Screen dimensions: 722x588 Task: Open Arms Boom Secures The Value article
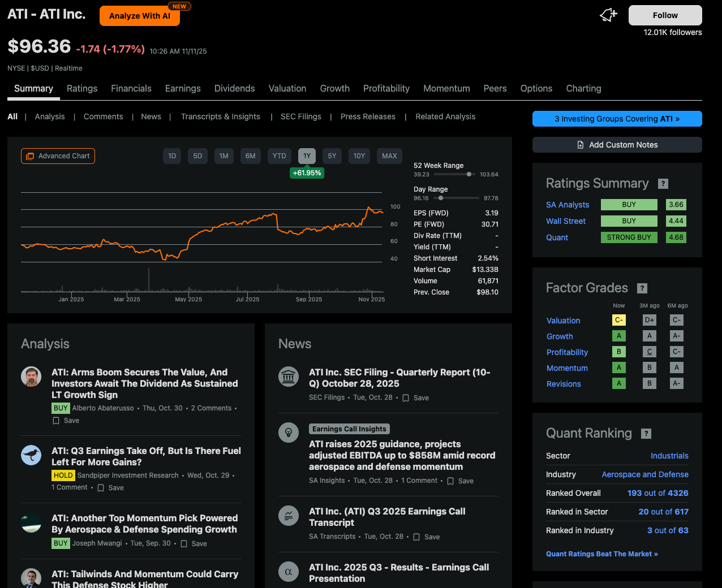(x=145, y=384)
